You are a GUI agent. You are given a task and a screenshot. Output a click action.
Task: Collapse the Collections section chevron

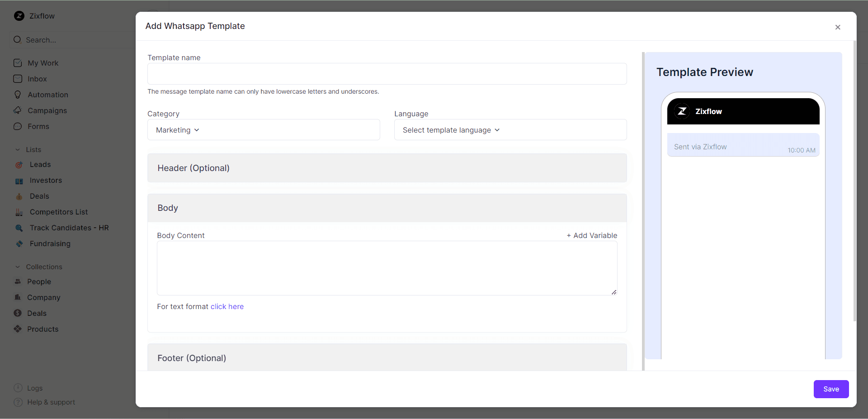coord(18,267)
